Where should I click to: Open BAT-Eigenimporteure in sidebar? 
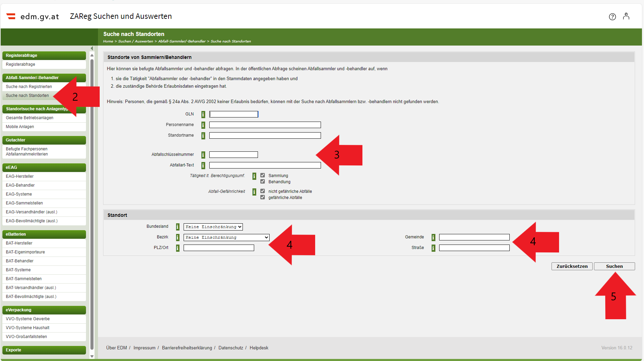44,252
